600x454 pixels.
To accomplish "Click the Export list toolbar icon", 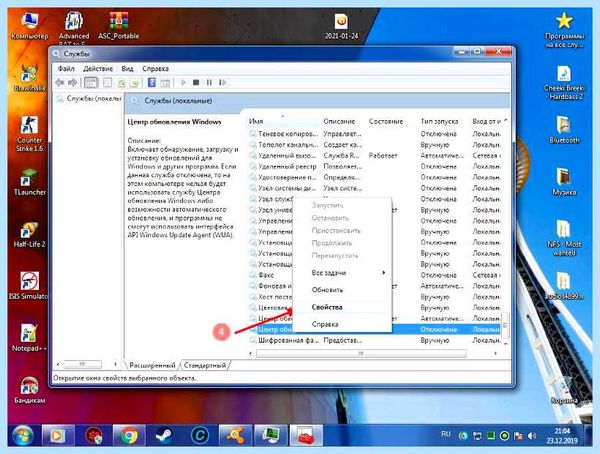I will (135, 82).
